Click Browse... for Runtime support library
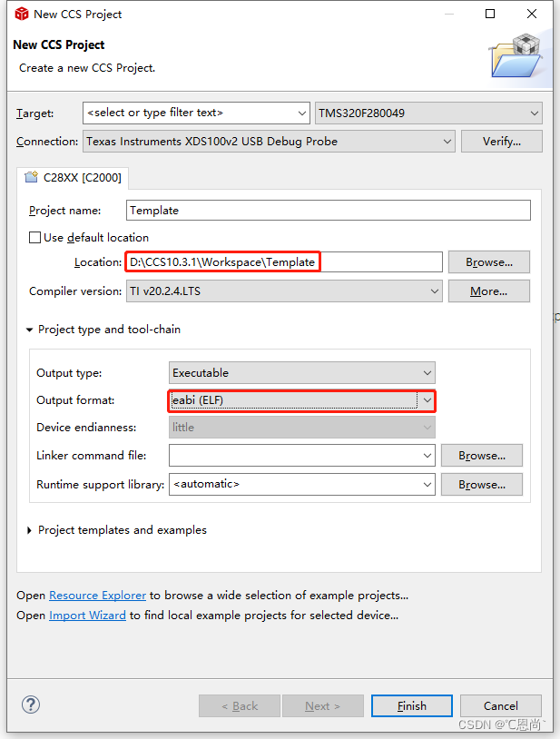560x739 pixels. click(x=482, y=485)
